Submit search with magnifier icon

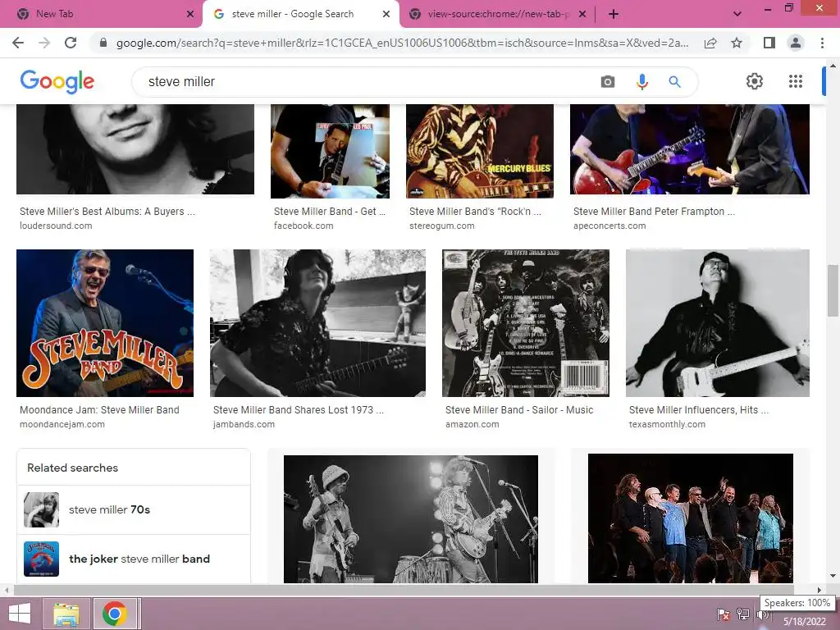(674, 82)
